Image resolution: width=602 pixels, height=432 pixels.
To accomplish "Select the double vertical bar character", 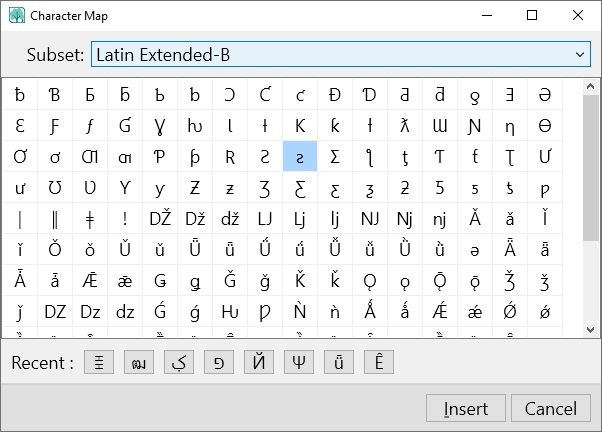I will click(55, 218).
